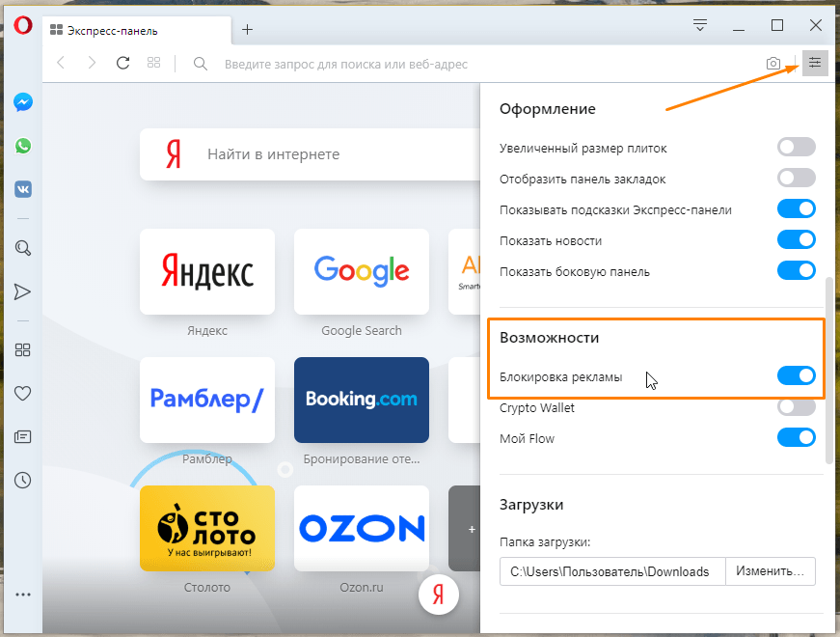Turn off Показать боковую панель
The width and height of the screenshot is (840, 637).
tap(796, 270)
